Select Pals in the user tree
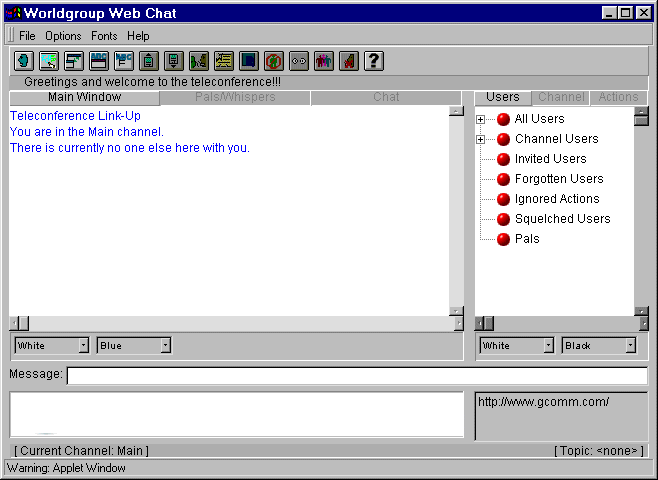This screenshot has height=480, width=658. coord(526,239)
